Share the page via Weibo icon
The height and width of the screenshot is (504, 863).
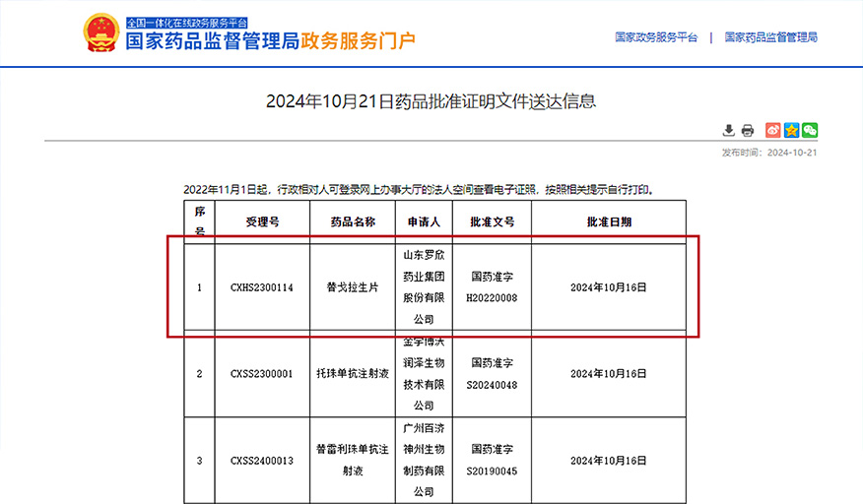click(x=773, y=130)
